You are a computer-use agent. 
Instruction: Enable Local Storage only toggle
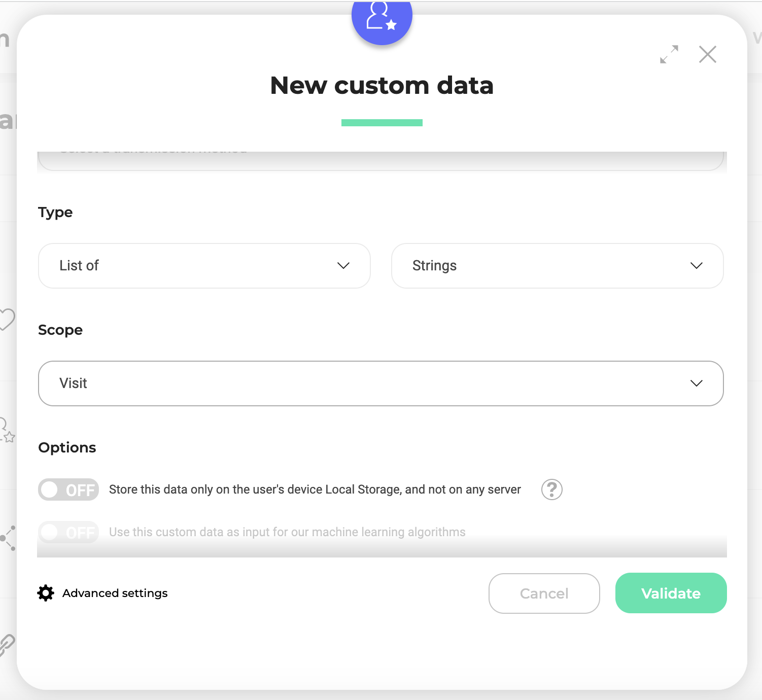pos(68,489)
